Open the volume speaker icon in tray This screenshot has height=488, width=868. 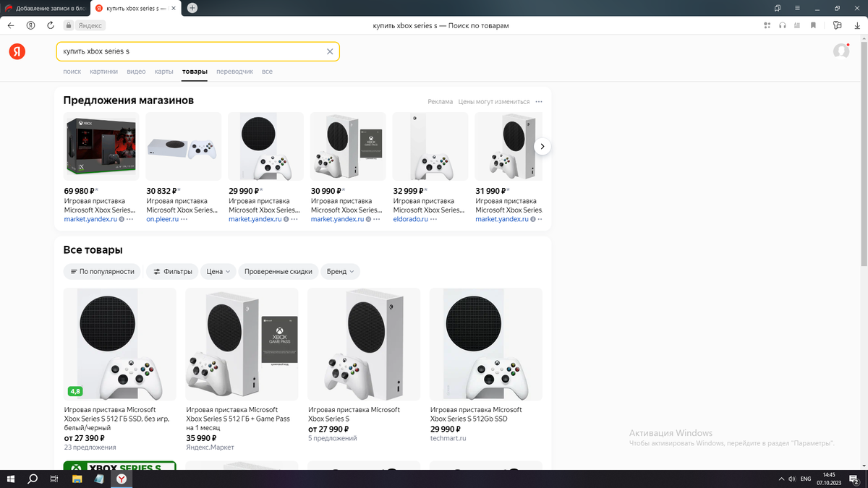pos(792,479)
